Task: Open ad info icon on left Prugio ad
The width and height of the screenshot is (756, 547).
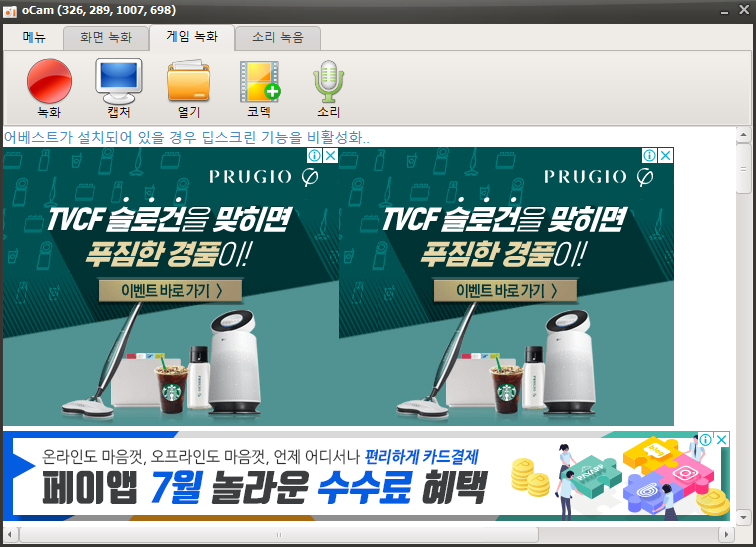Action: point(314,155)
